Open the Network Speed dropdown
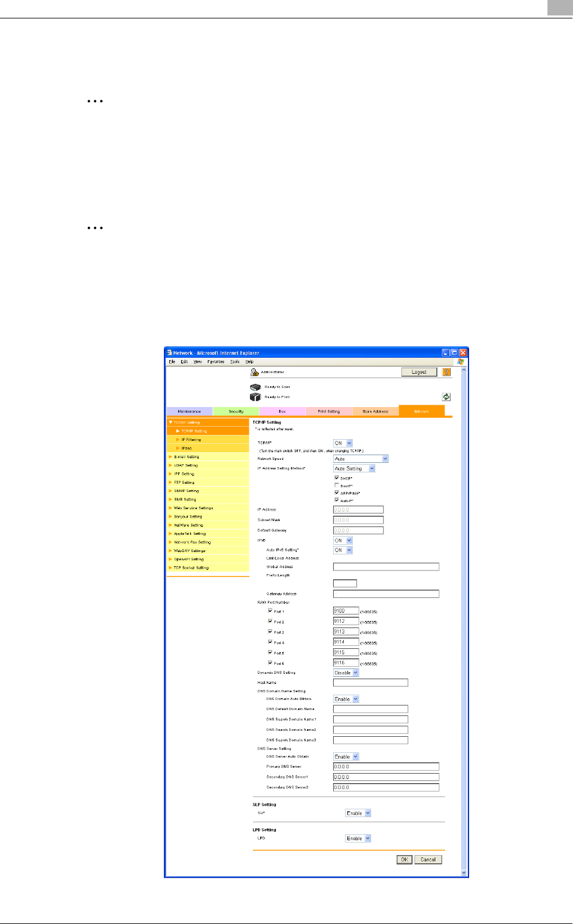 tap(385, 459)
